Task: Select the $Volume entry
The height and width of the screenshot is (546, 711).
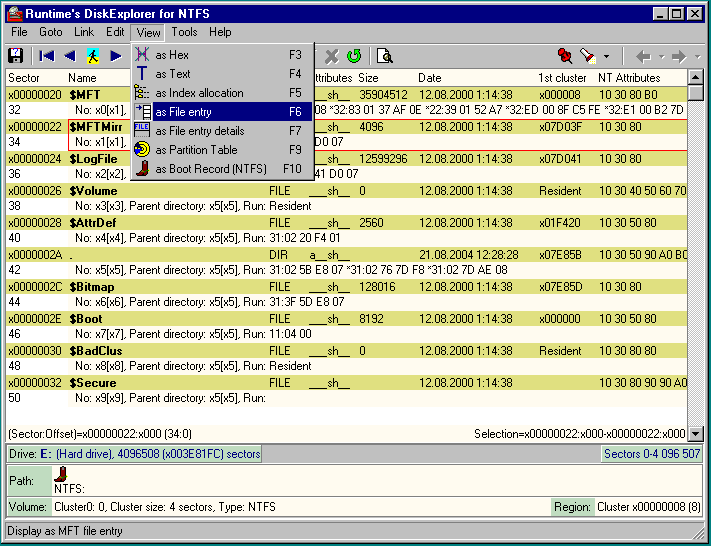Action: pyautogui.click(x=93, y=191)
